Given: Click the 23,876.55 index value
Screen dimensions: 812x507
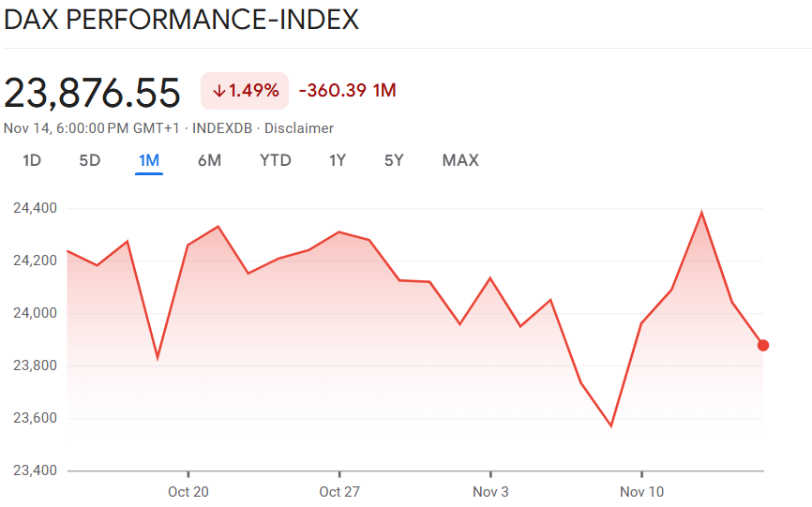Looking at the screenshot, I should 92,93.
